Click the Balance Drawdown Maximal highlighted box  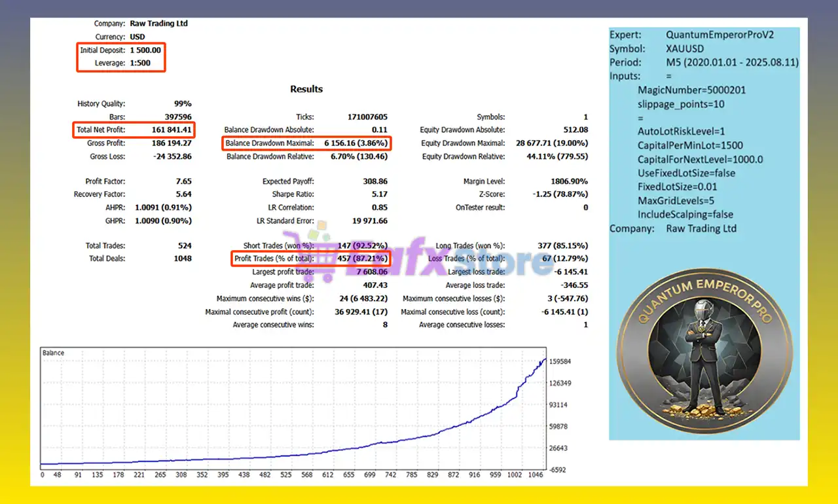click(307, 143)
